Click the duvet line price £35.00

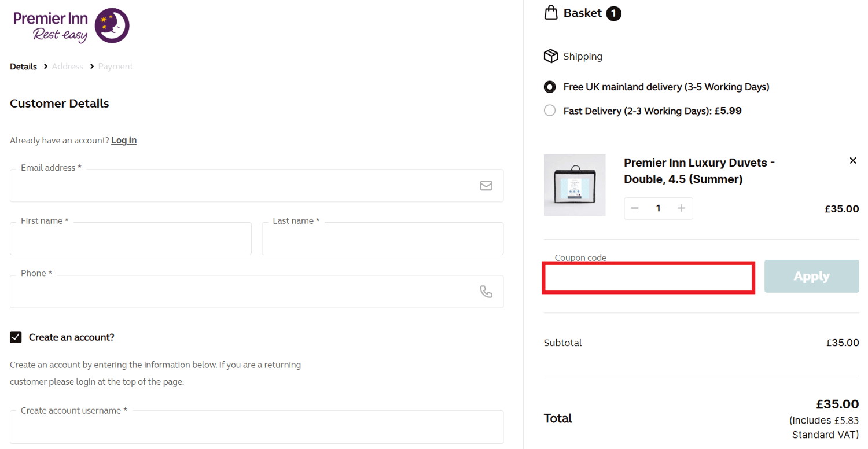842,209
